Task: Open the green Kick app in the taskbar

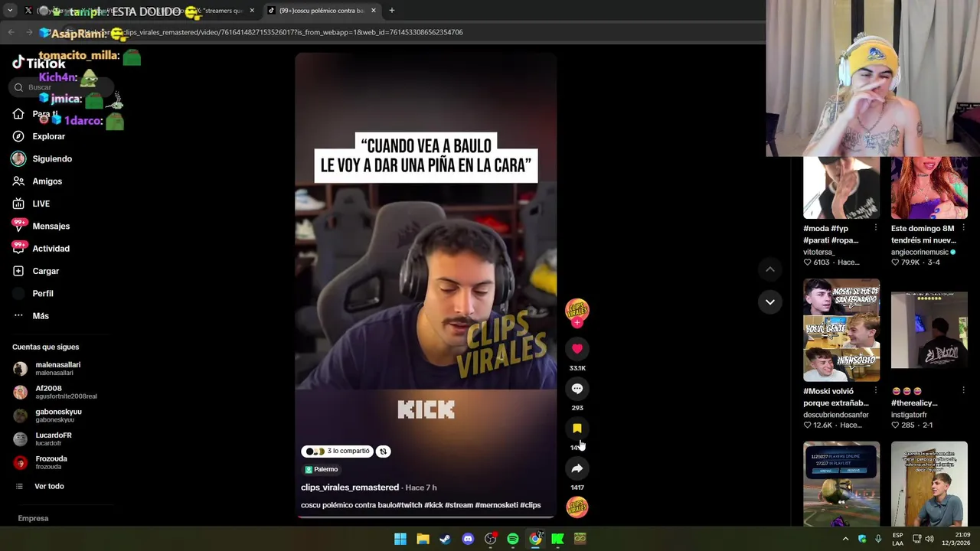Action: (558, 539)
